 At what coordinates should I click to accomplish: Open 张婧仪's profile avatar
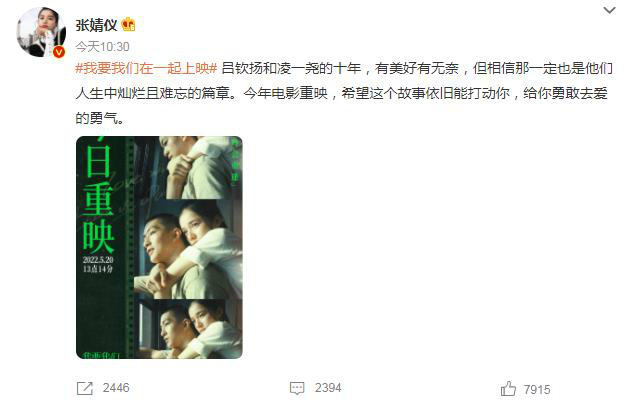[41, 32]
